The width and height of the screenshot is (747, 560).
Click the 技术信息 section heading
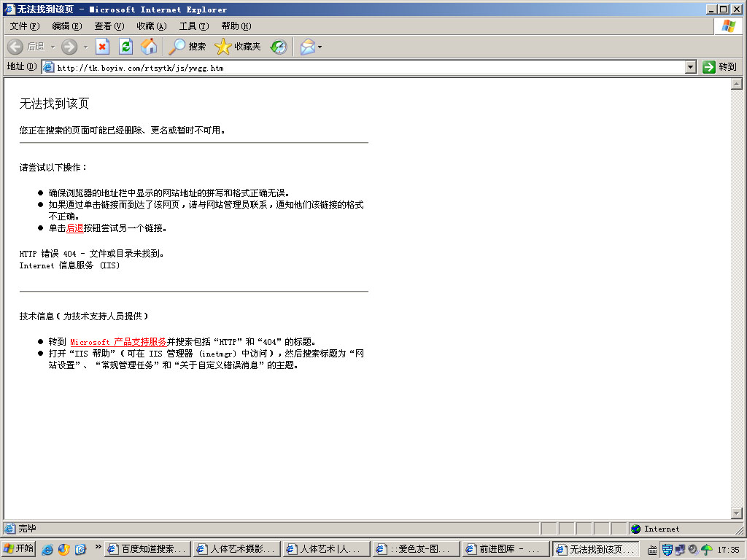point(84,316)
